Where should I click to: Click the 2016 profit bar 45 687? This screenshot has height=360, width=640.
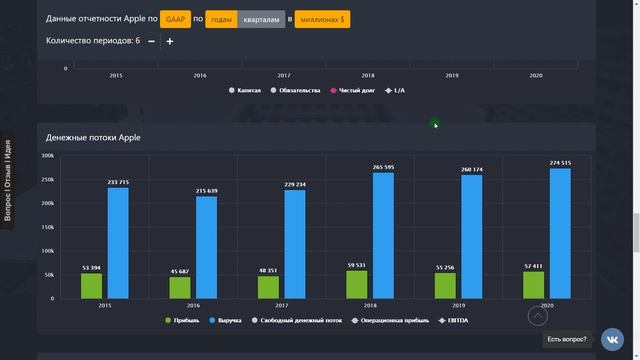[x=180, y=288]
